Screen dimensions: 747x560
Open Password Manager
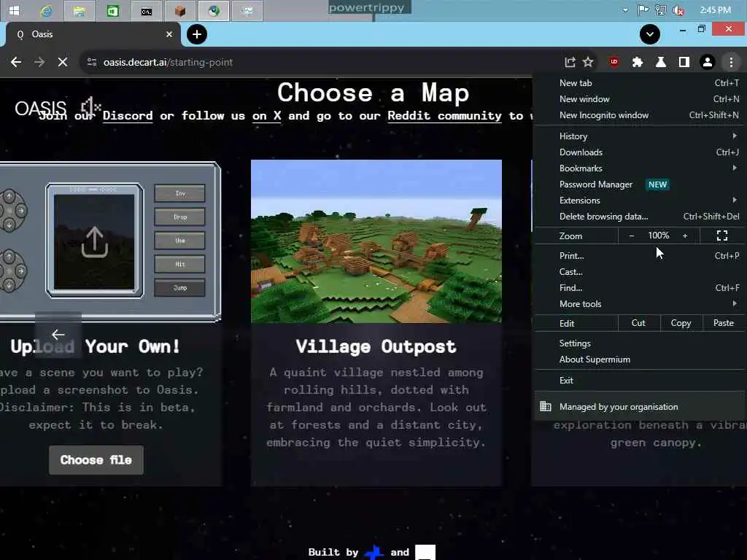[640, 184]
